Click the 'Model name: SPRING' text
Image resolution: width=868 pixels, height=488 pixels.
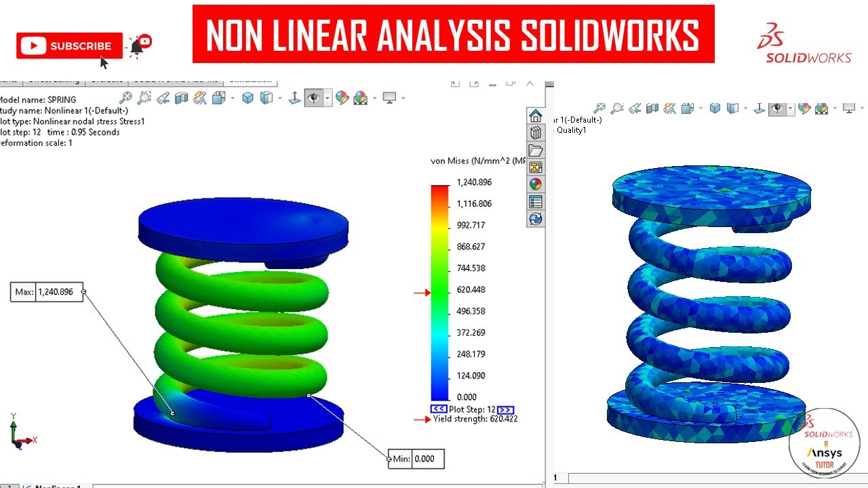click(x=38, y=100)
